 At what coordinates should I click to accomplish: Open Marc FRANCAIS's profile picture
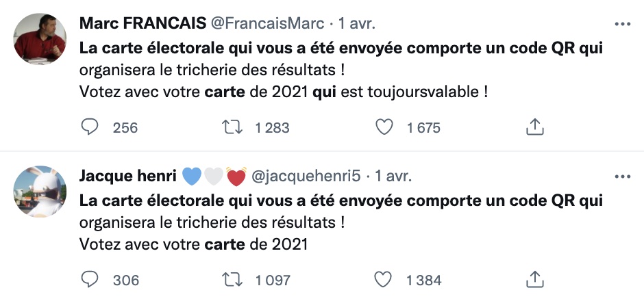tap(40, 39)
